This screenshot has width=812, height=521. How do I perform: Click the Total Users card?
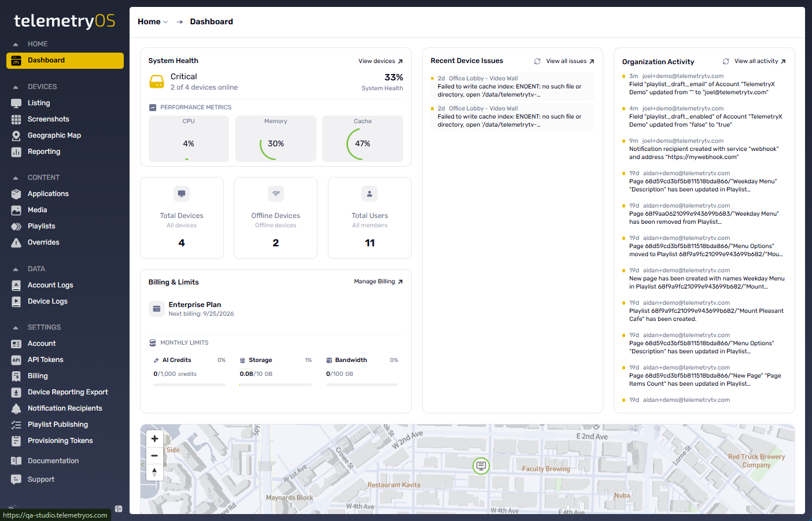click(370, 218)
